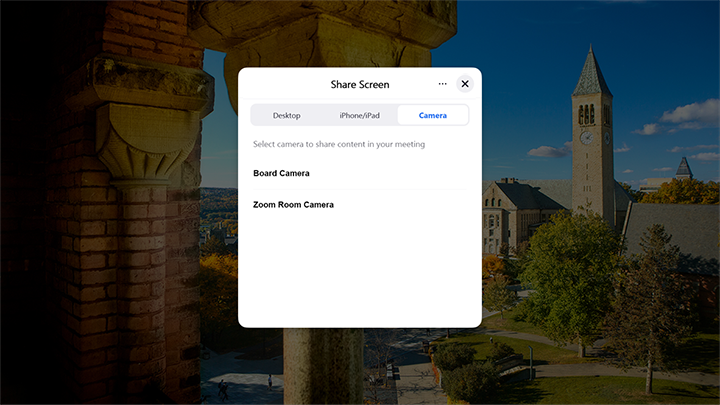Choose Zoom Room Camera to share
Screen dimensions: 720x405
click(x=360, y=205)
